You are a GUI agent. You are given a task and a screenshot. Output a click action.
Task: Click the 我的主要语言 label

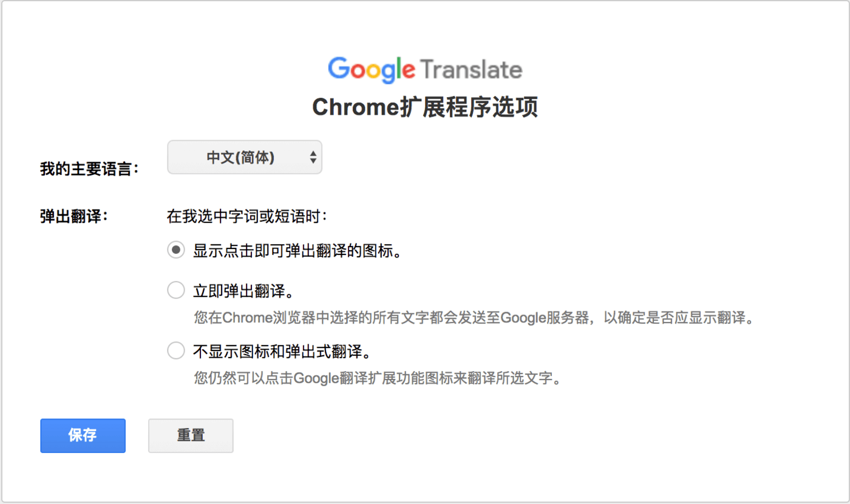pos(90,169)
